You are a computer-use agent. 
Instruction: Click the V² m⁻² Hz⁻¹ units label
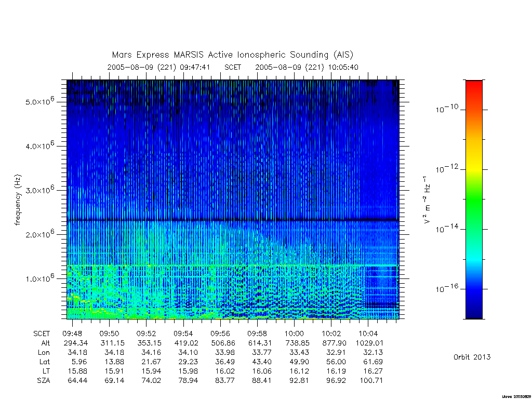(427, 200)
